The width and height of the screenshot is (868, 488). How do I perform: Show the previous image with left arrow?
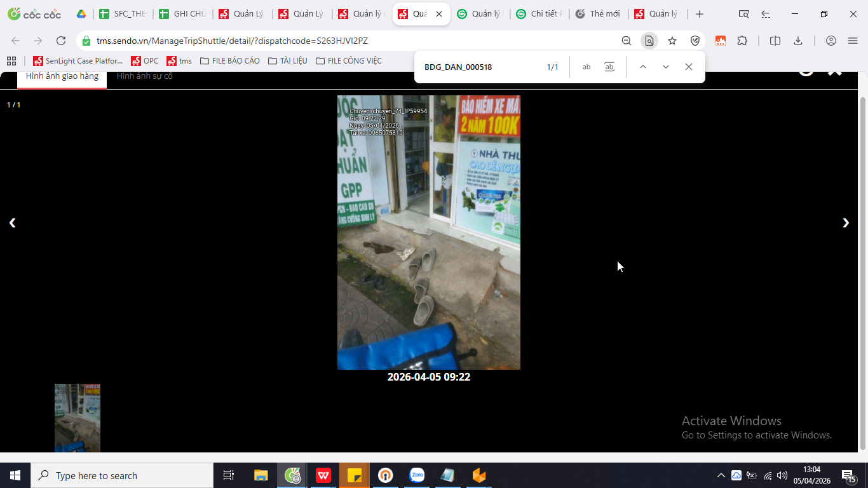pyautogui.click(x=12, y=222)
